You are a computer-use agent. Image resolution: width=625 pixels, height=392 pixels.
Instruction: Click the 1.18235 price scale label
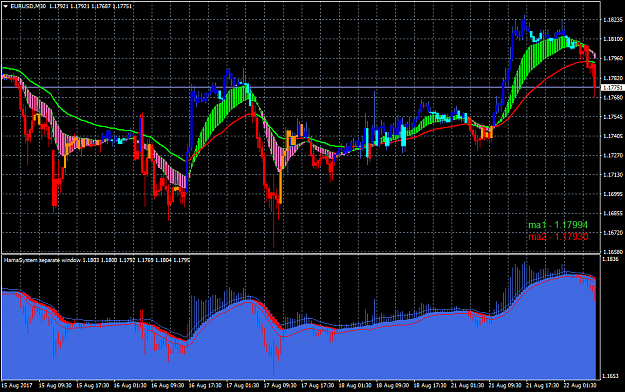[x=613, y=20]
